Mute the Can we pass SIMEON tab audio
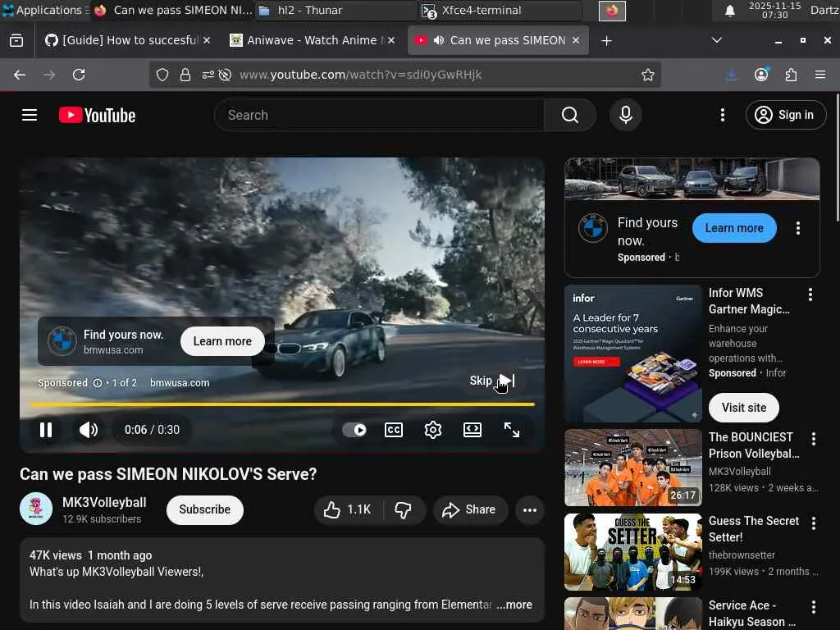This screenshot has width=840, height=630. (x=439, y=41)
